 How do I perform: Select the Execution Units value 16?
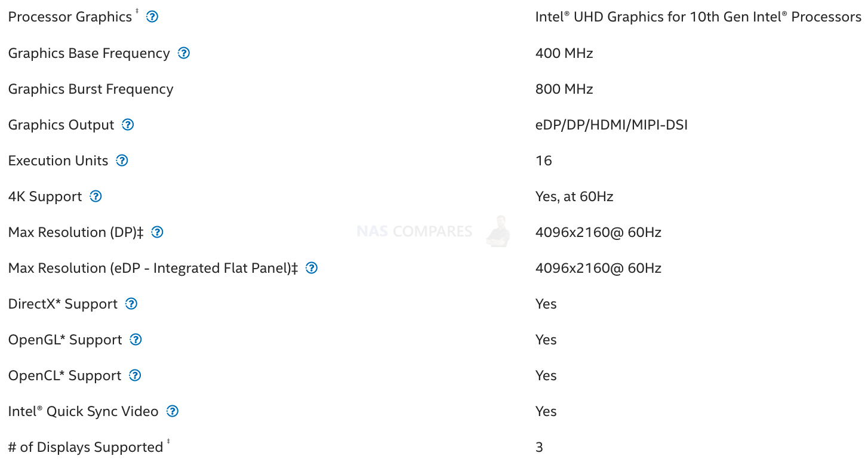pyautogui.click(x=544, y=161)
